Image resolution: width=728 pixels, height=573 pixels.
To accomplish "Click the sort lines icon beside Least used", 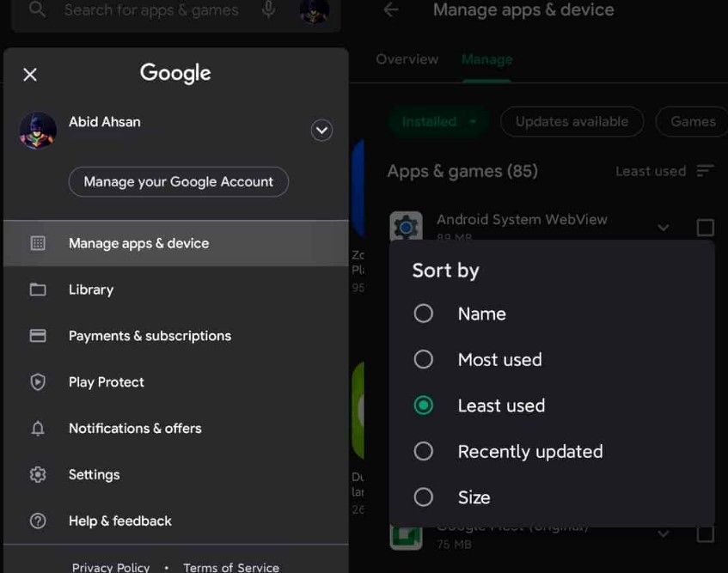I will [705, 171].
